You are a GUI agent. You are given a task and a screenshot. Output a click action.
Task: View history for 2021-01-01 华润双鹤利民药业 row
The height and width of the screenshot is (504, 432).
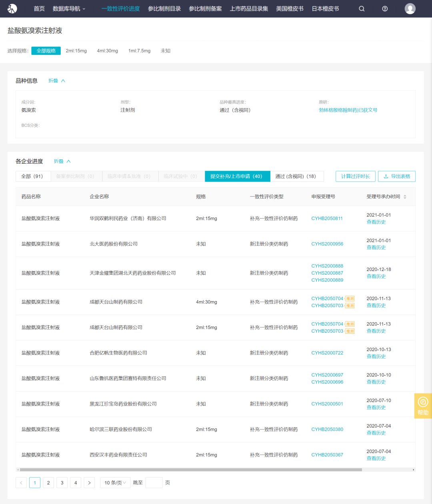click(376, 222)
